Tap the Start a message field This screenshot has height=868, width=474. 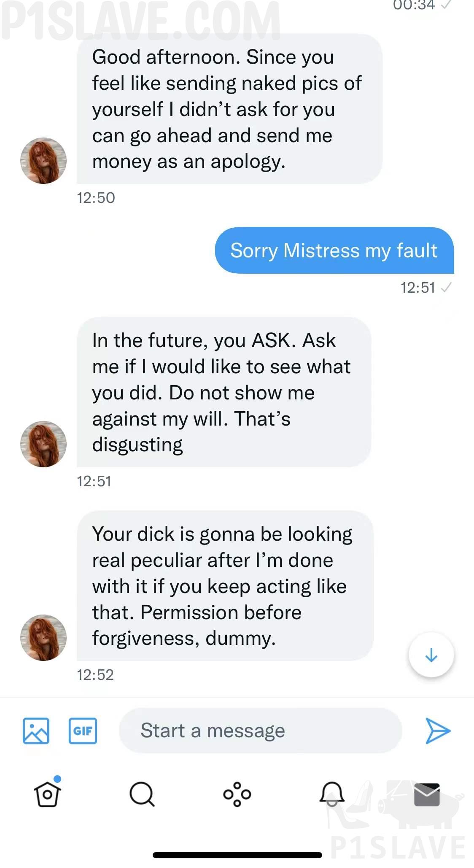click(260, 731)
